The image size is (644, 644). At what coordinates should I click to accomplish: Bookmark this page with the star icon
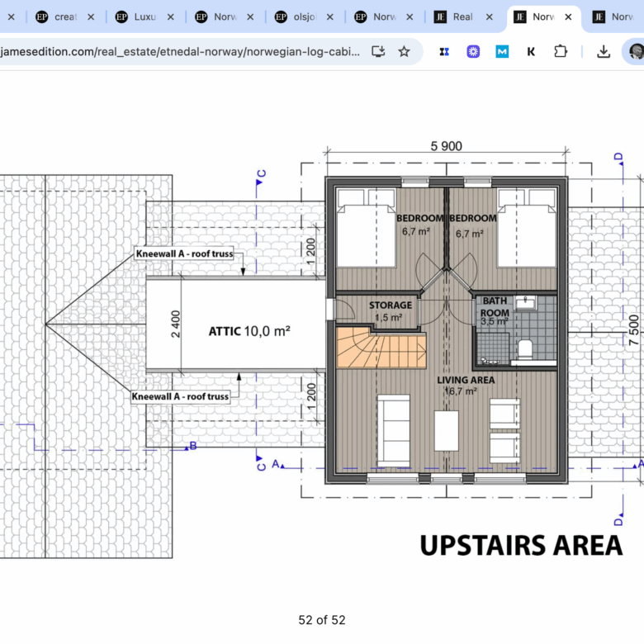(x=404, y=51)
